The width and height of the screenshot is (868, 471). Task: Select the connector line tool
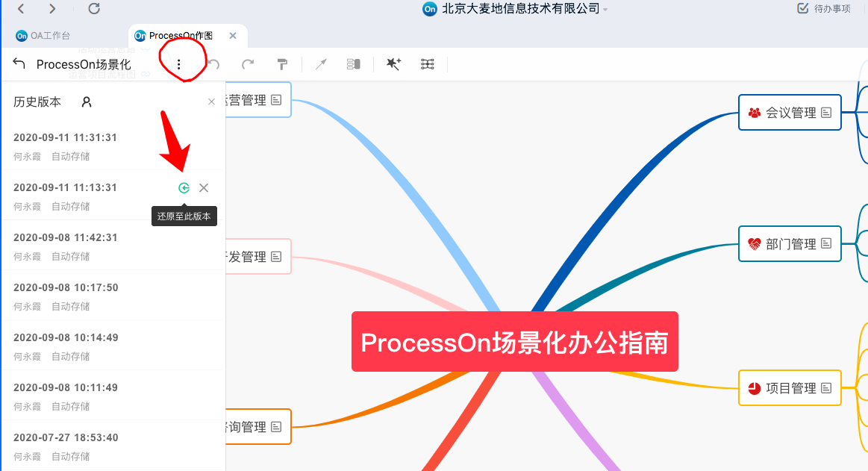pyautogui.click(x=321, y=64)
